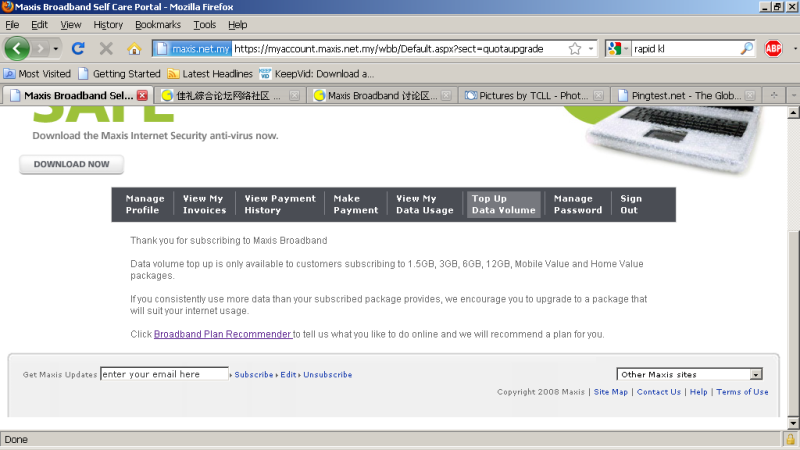Open the Terms of Use link

(742, 392)
